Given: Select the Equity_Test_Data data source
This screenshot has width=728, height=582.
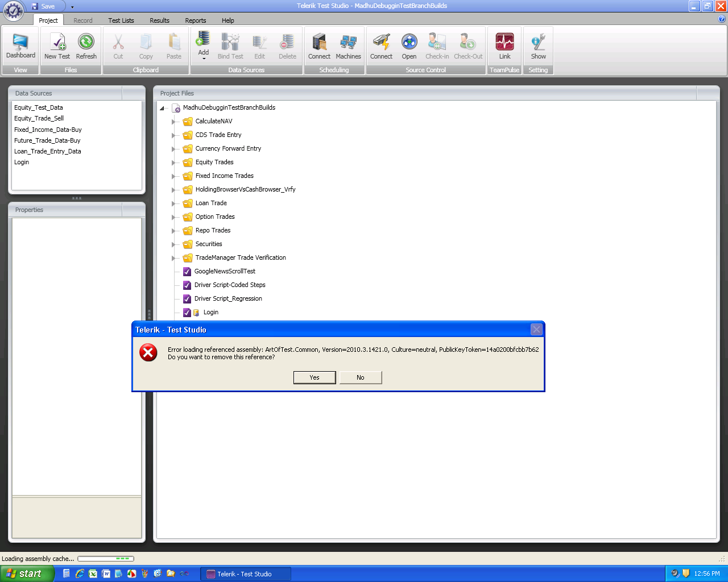Looking at the screenshot, I should point(39,107).
